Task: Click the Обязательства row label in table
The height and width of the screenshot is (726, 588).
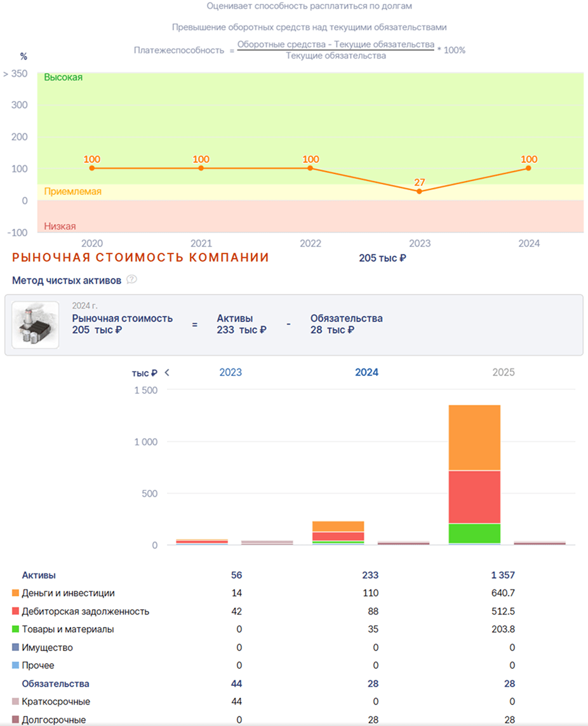Action: (x=55, y=683)
